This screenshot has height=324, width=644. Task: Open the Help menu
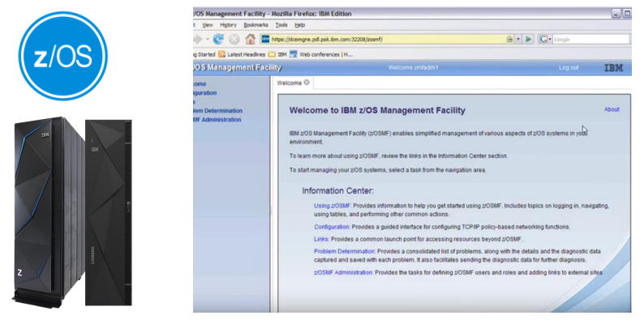(x=300, y=25)
